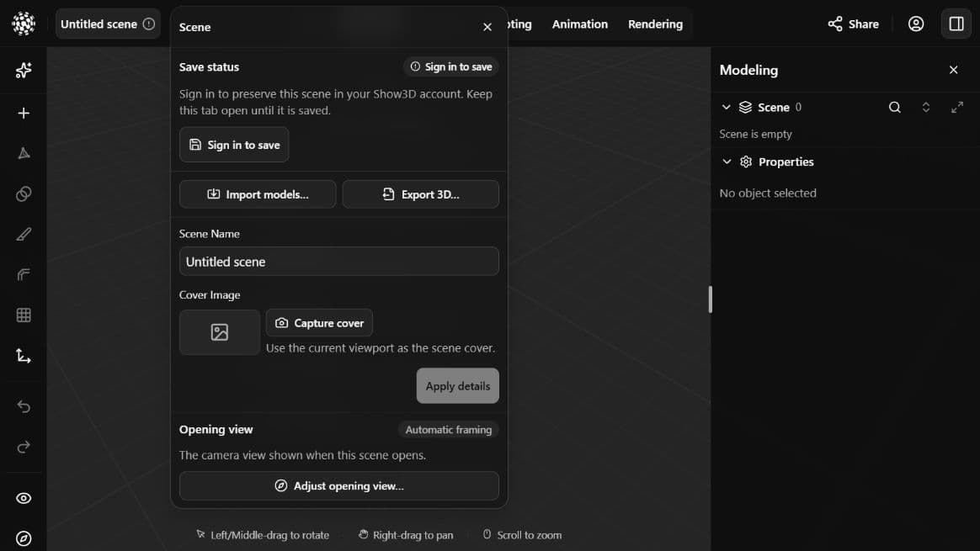The image size is (980, 551).
Task: Focus the Scene Name input field
Action: pyautogui.click(x=338, y=261)
